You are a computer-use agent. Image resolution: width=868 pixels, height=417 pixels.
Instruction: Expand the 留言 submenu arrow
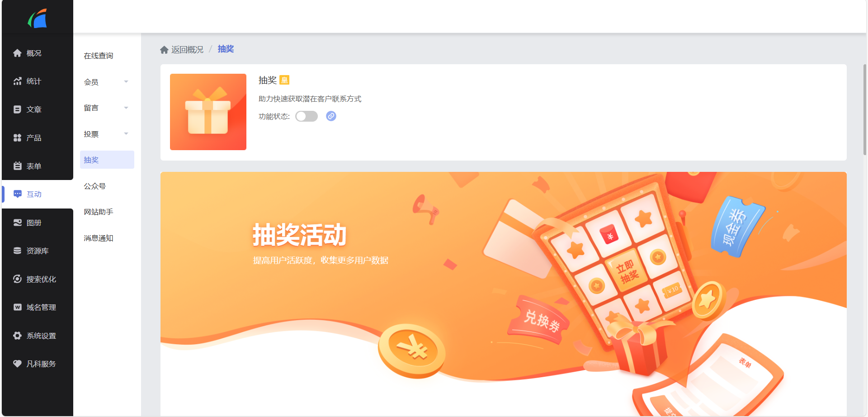coord(126,108)
